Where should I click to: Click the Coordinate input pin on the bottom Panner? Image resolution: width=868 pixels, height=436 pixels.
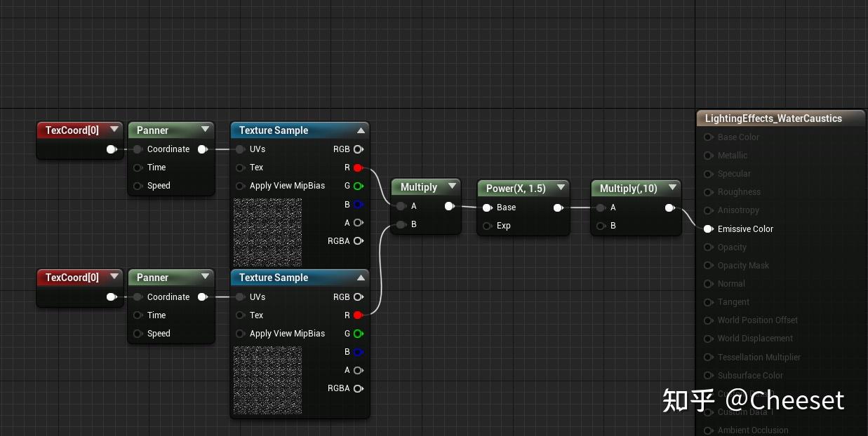click(x=138, y=297)
